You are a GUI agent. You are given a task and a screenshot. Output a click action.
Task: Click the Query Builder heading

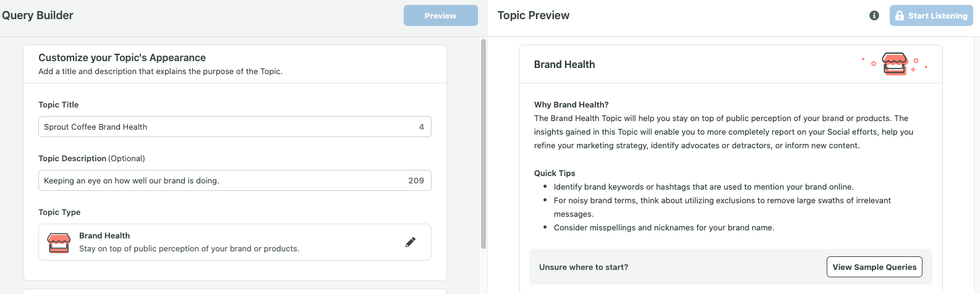(x=38, y=15)
